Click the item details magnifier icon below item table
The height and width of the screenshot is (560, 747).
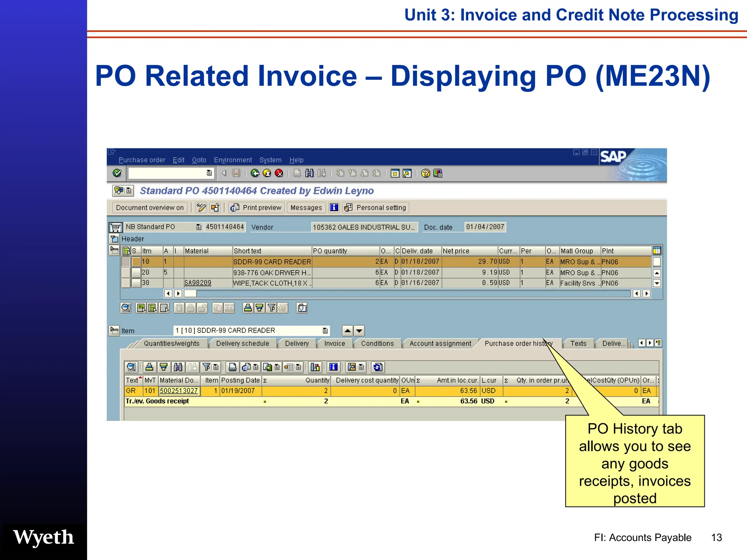[126, 308]
